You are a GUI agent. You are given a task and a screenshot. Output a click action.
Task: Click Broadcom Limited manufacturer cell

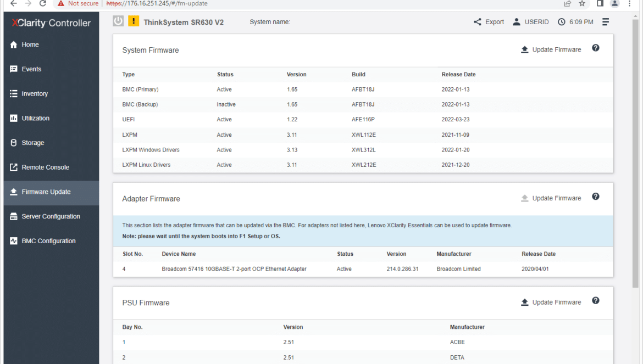click(x=458, y=269)
